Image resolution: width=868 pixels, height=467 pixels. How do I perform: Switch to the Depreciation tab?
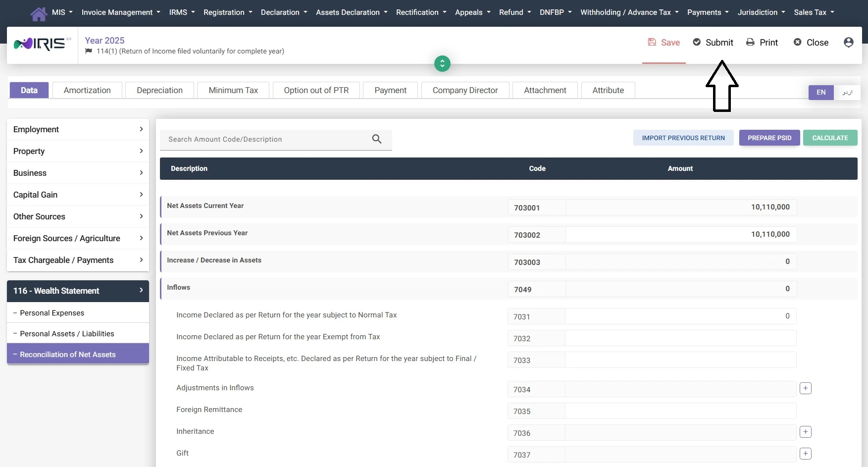[159, 90]
